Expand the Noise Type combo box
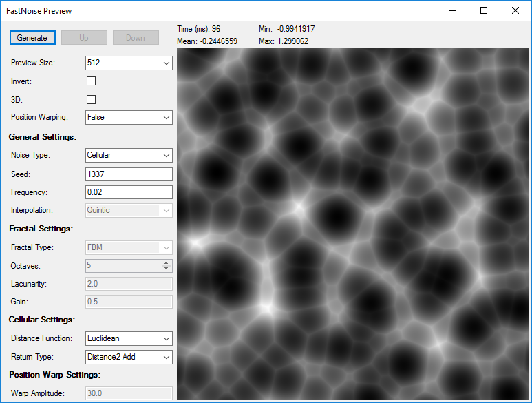Image resolution: width=532 pixels, height=403 pixels. pos(129,155)
